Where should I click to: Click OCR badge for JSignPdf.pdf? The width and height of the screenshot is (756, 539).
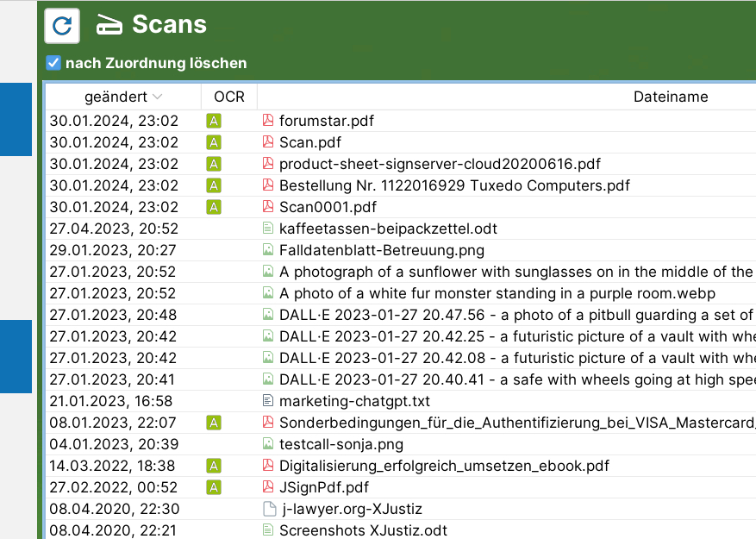pyautogui.click(x=214, y=487)
